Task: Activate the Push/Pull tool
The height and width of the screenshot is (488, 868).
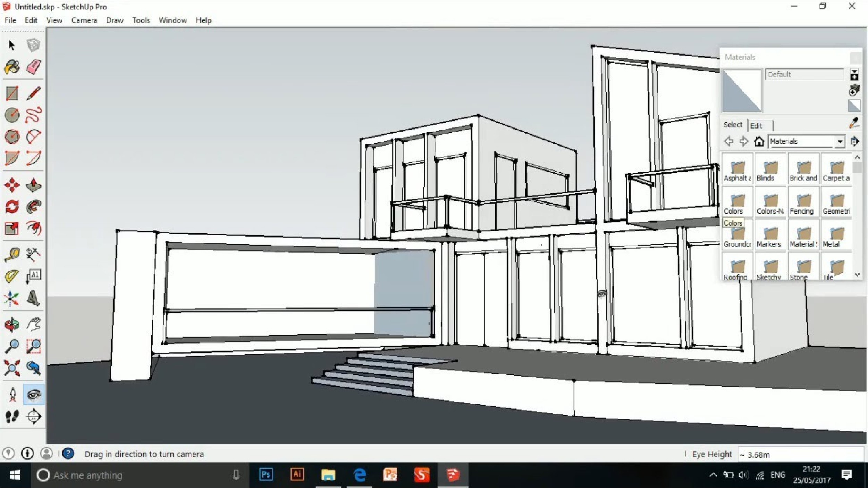Action: coord(33,185)
